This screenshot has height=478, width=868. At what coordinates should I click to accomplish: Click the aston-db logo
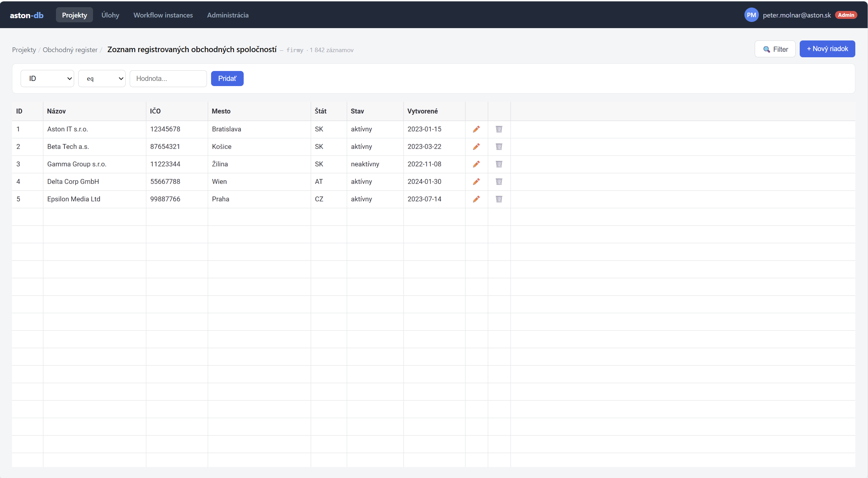tap(26, 15)
